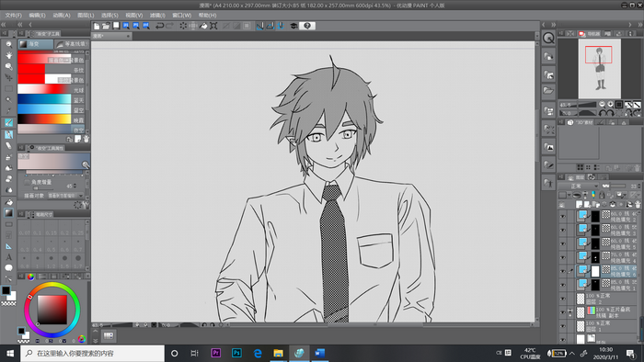Open the layer blending mode dropdown 正常
The image size is (644, 362).
579,186
